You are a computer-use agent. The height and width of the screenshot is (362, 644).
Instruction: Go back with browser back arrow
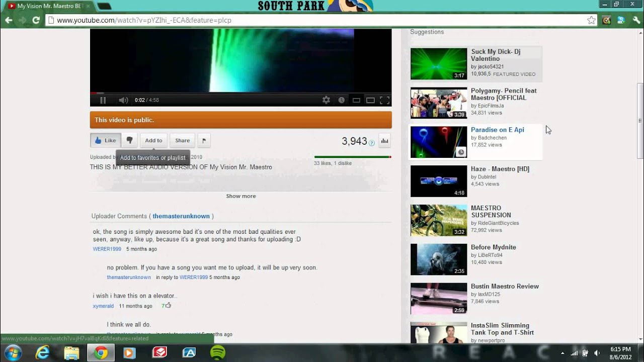coord(9,20)
